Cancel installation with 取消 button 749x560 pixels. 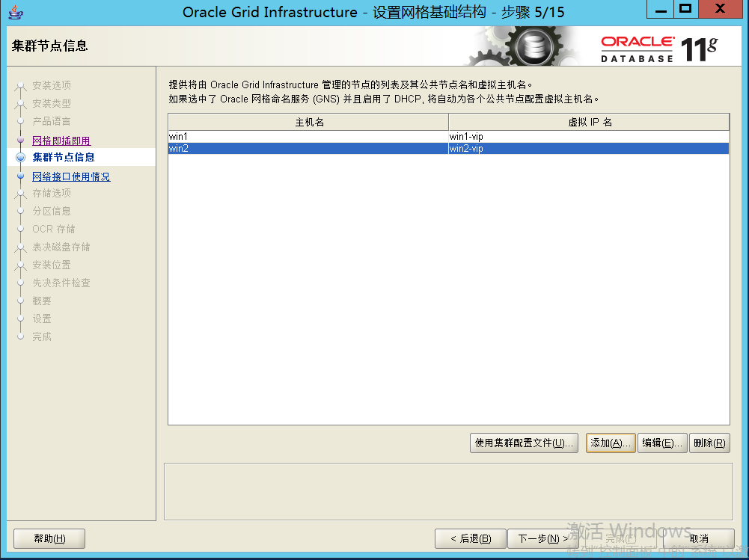click(699, 538)
